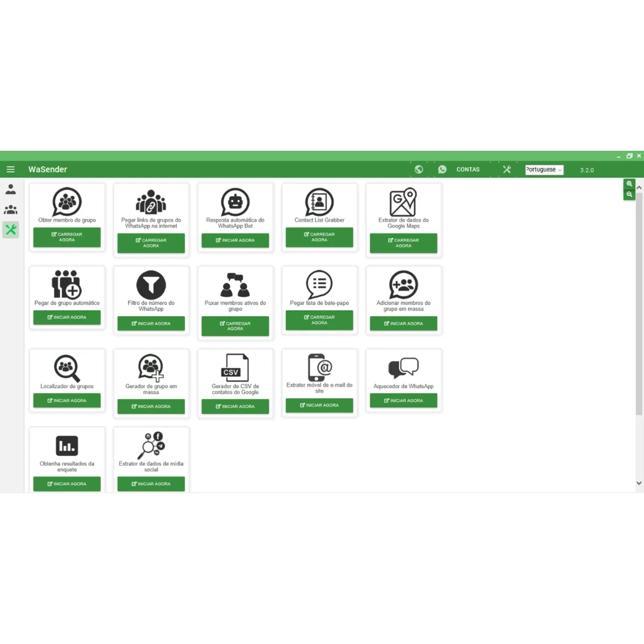Click Iniciar Agora under Aquecedor de WhatsApp
Screen dimensions: 644x644
coord(404,400)
